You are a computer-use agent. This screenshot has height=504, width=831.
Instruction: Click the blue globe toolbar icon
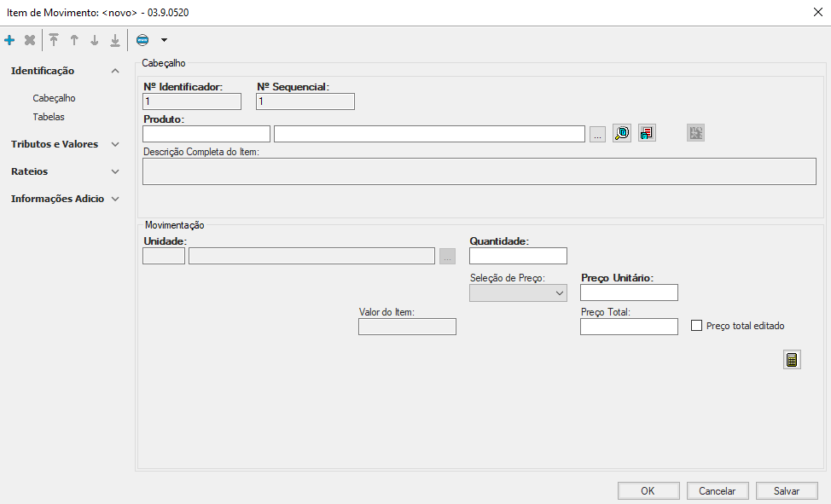point(142,40)
